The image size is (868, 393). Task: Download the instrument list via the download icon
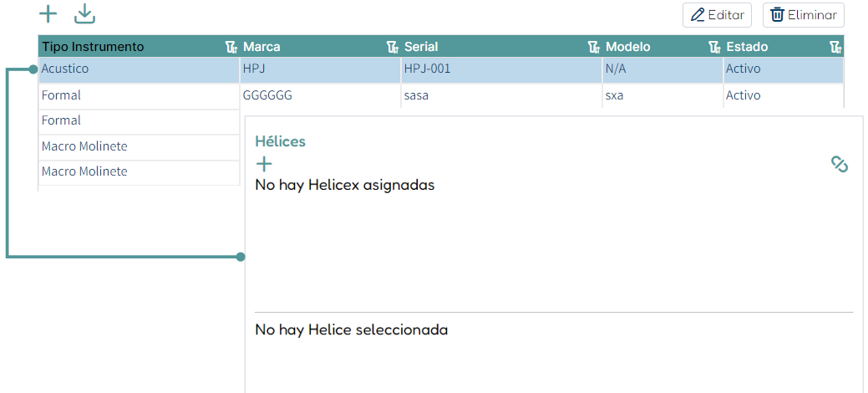[x=84, y=14]
